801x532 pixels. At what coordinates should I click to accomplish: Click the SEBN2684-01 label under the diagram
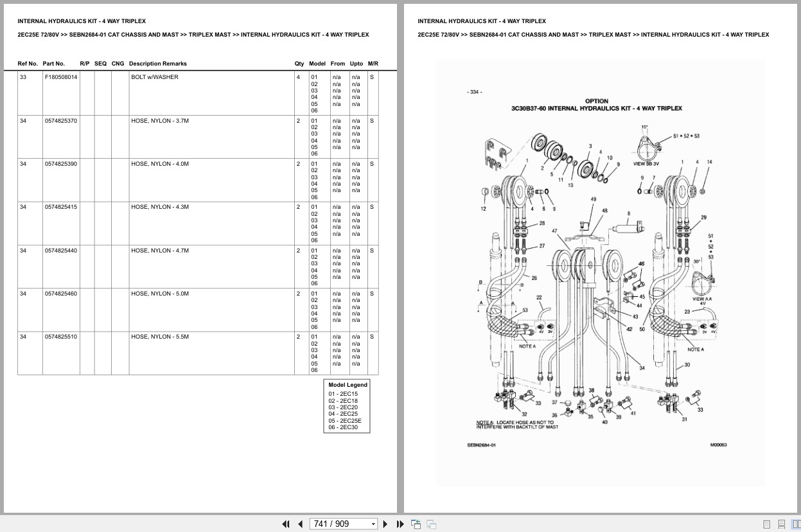click(482, 445)
